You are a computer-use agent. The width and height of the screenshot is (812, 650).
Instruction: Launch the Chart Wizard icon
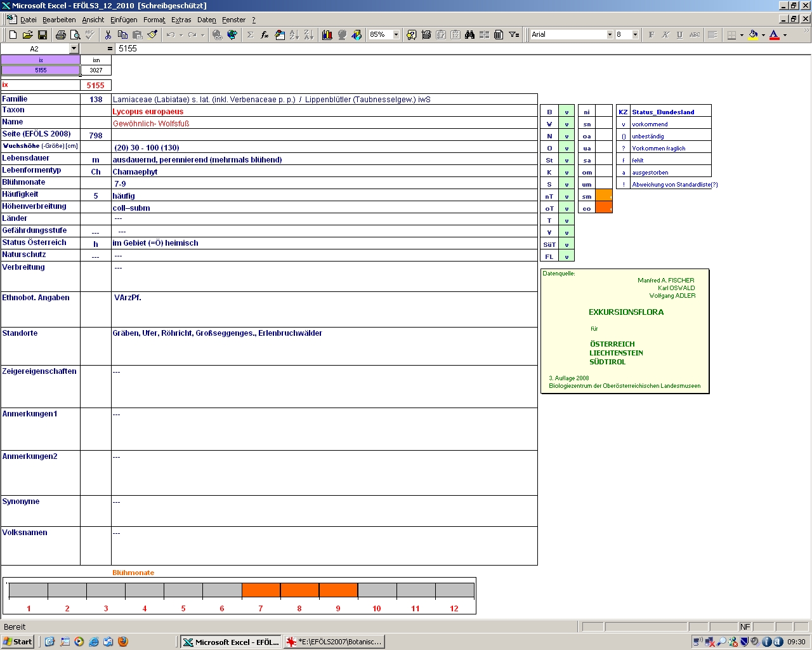point(327,35)
